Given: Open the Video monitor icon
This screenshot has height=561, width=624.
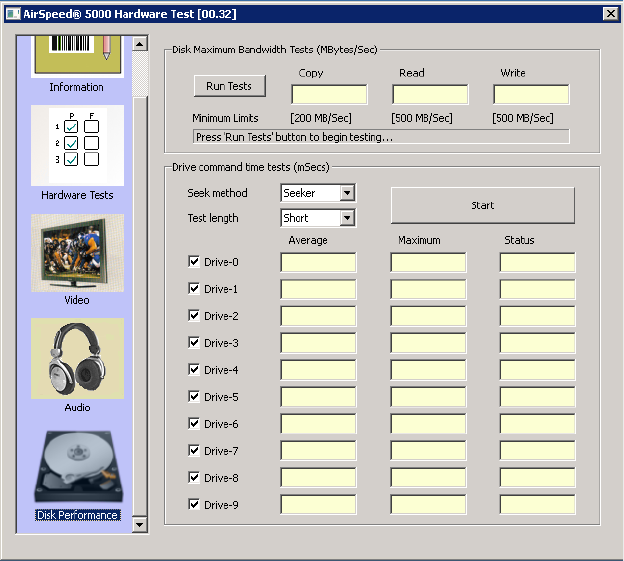Looking at the screenshot, I should tap(77, 253).
